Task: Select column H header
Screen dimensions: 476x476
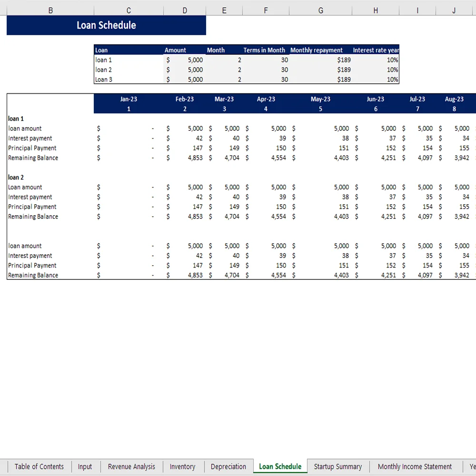Action: pyautogui.click(x=376, y=10)
